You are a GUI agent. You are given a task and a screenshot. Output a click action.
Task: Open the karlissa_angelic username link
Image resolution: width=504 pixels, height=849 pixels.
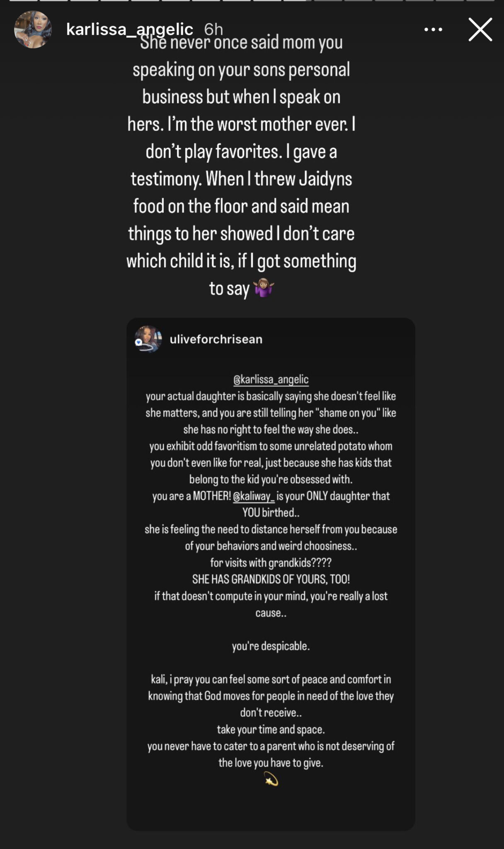tap(129, 29)
